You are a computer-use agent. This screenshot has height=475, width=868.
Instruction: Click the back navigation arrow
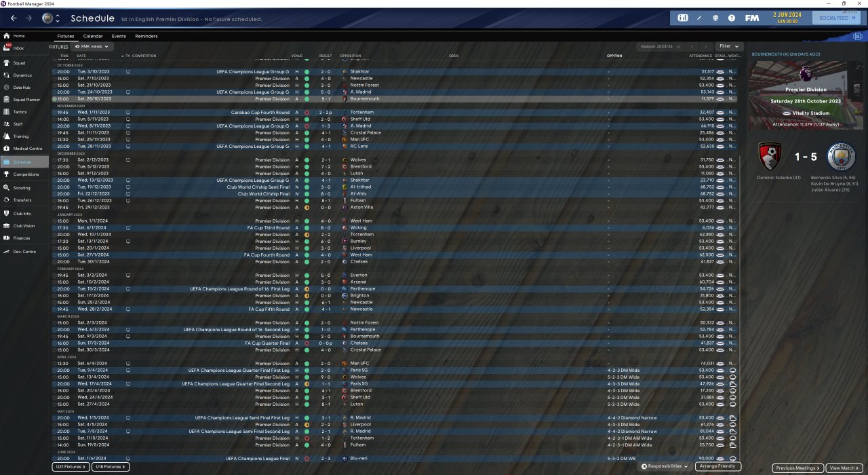coord(14,18)
